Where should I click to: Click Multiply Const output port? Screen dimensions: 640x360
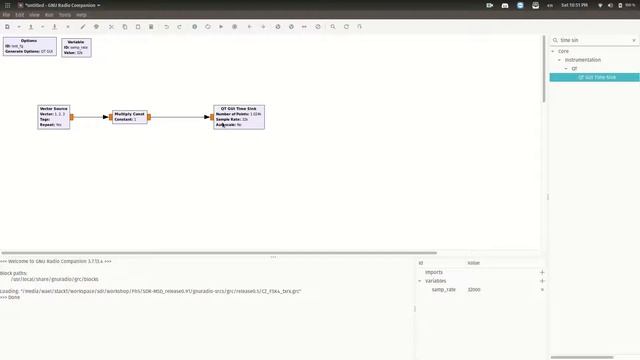pyautogui.click(x=149, y=117)
